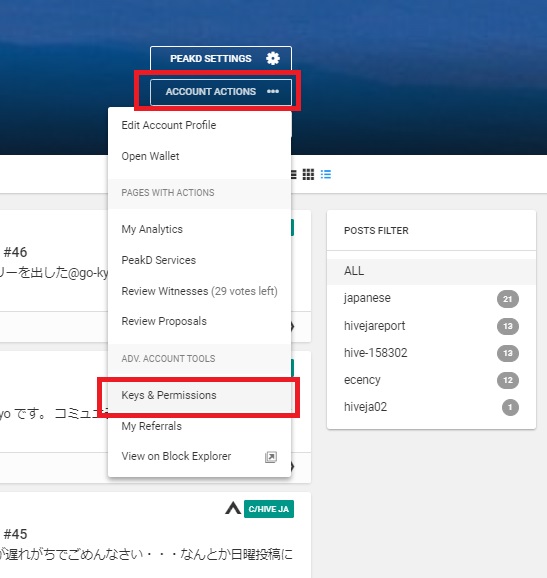Viewport: 547px width, 578px height.
Task: Open PeakD Settings button
Action: tap(221, 58)
